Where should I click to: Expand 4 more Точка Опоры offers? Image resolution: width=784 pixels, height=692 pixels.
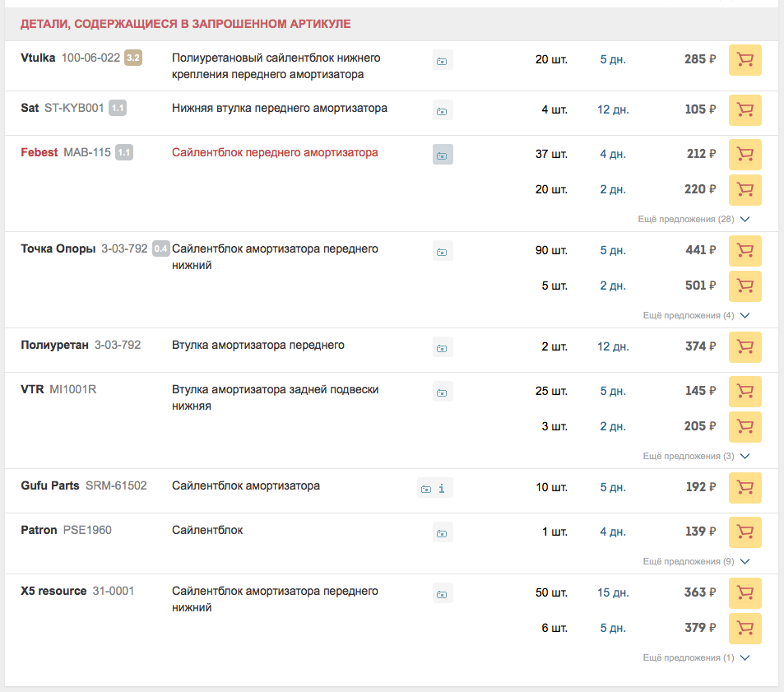[x=696, y=316]
